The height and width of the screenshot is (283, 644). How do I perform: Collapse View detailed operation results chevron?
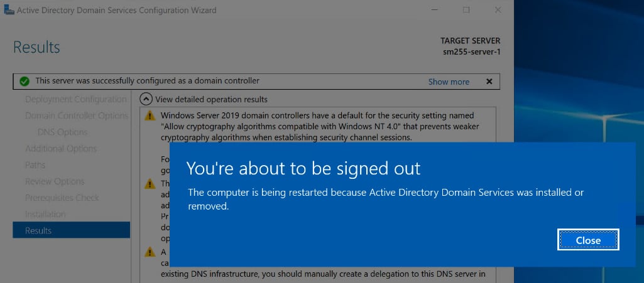tap(145, 99)
